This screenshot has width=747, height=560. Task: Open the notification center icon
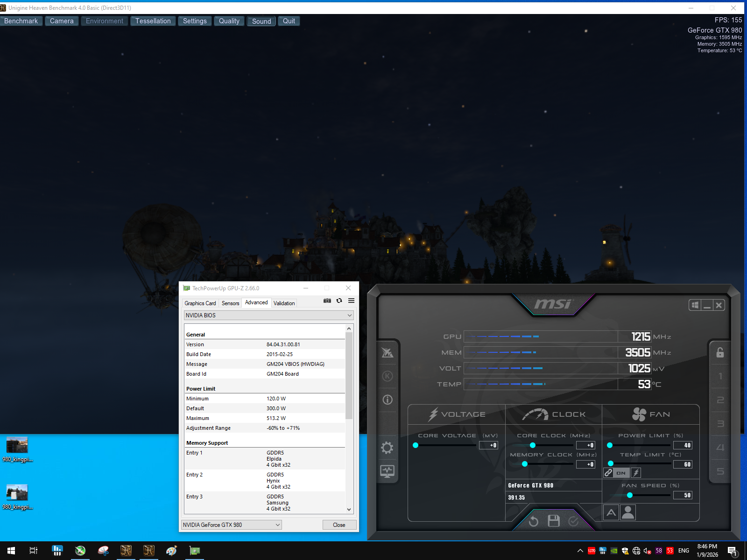733,551
